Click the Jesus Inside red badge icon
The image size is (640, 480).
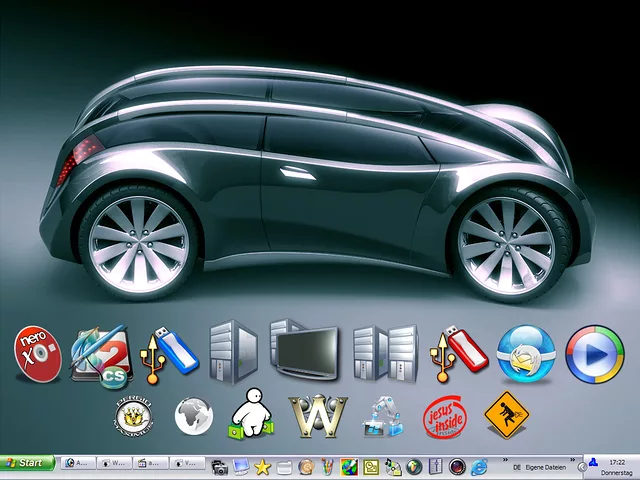pyautogui.click(x=440, y=416)
